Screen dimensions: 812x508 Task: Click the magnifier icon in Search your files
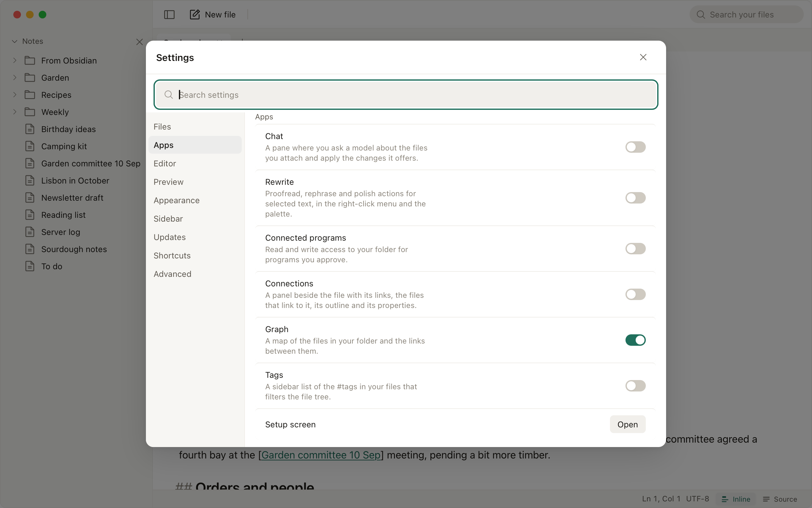pos(701,15)
